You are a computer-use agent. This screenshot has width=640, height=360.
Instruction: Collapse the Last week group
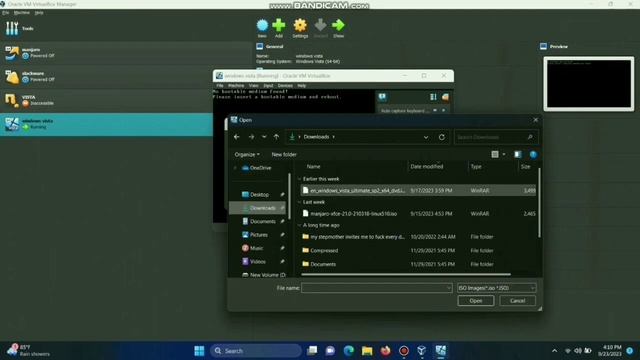coord(299,202)
